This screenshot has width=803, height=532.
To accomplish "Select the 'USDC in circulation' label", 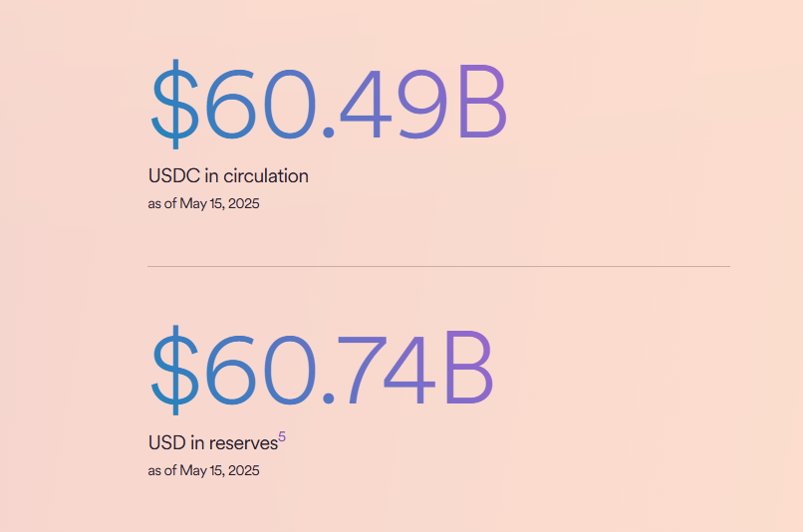I will 228,176.
